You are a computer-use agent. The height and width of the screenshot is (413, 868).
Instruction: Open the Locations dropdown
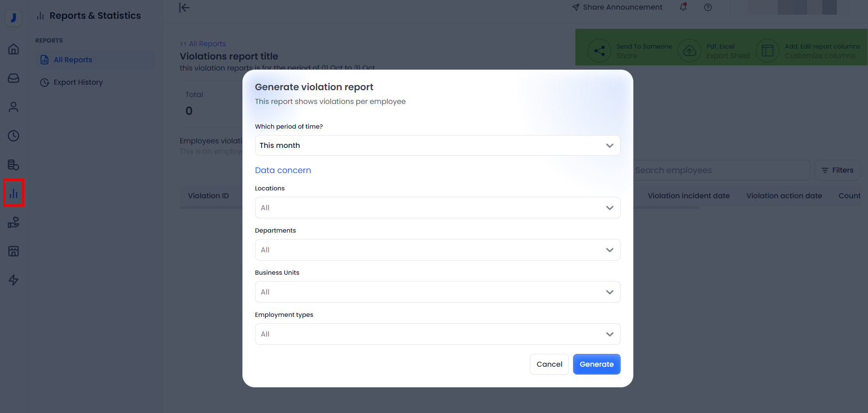tap(437, 208)
